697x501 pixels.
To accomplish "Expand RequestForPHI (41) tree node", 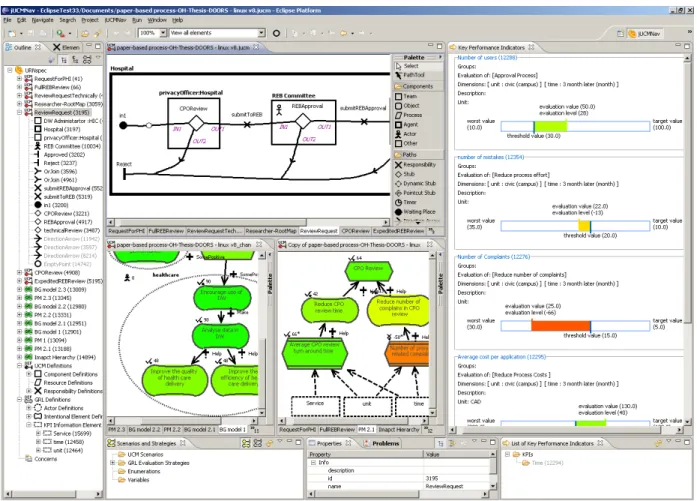I will point(20,79).
